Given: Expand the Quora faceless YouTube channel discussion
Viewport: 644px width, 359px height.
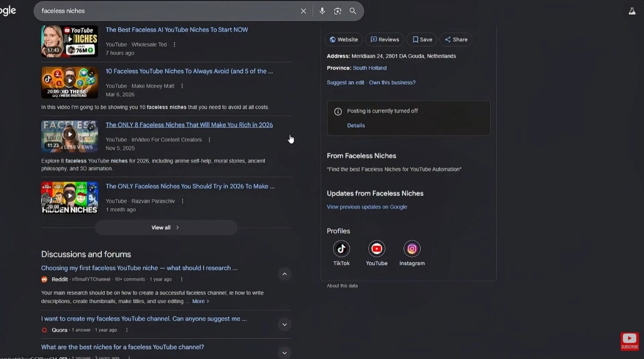Looking at the screenshot, I should click(x=284, y=325).
